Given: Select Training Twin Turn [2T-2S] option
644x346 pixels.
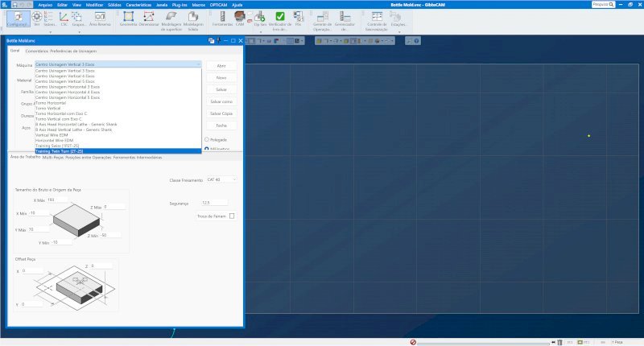Looking at the screenshot, I should coord(118,151).
